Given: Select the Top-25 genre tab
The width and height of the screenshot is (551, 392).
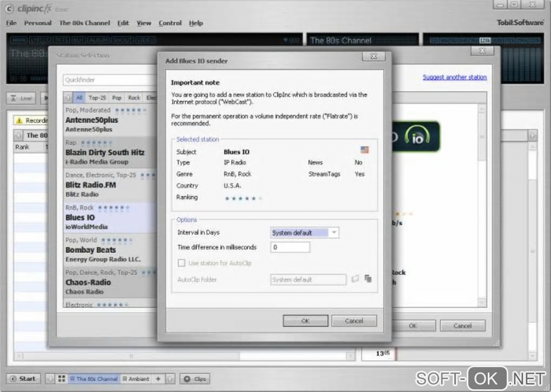Looking at the screenshot, I should [97, 98].
